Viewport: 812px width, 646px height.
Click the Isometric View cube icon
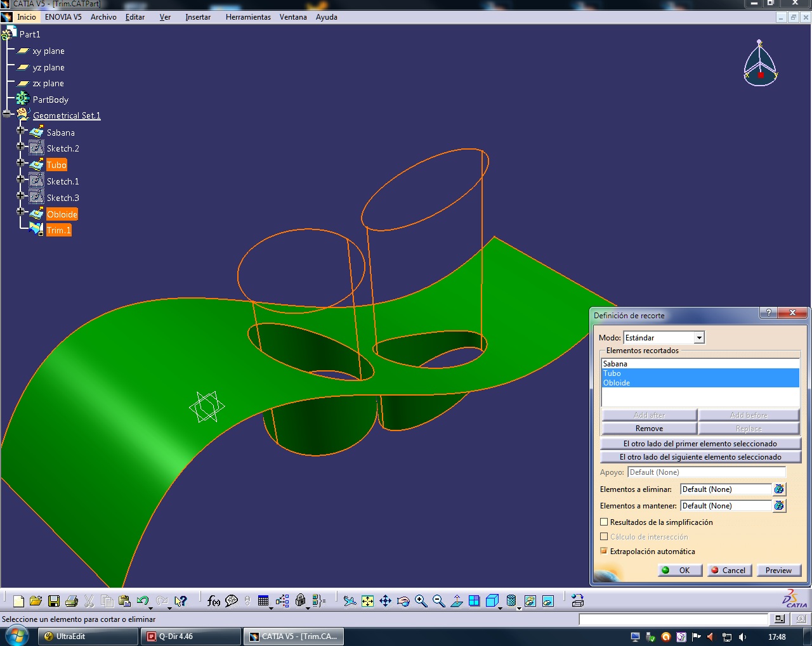(x=492, y=601)
